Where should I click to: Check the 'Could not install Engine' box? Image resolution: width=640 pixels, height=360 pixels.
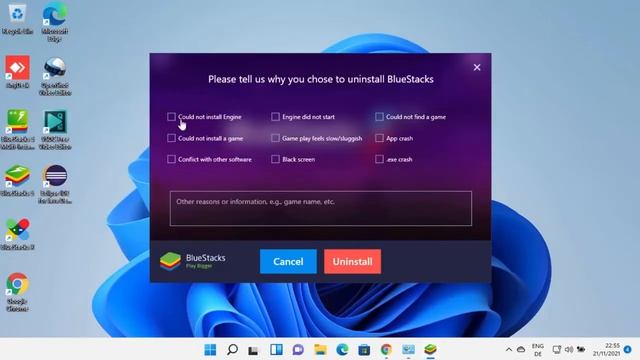click(x=171, y=117)
